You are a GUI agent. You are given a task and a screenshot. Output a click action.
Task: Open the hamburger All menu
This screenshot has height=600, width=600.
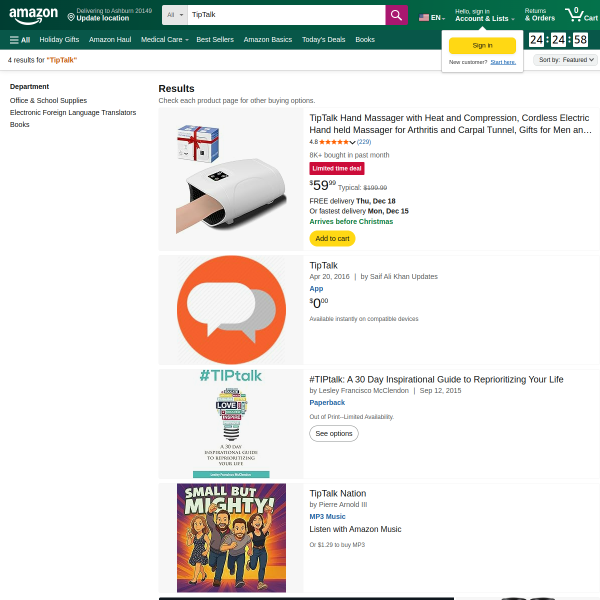coord(20,40)
